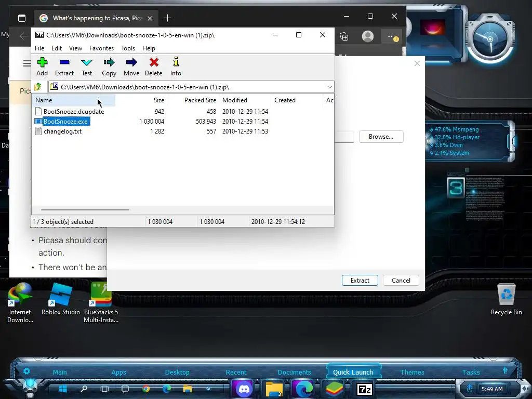
Task: Click Cancel in the extract dialog
Action: [x=401, y=280]
